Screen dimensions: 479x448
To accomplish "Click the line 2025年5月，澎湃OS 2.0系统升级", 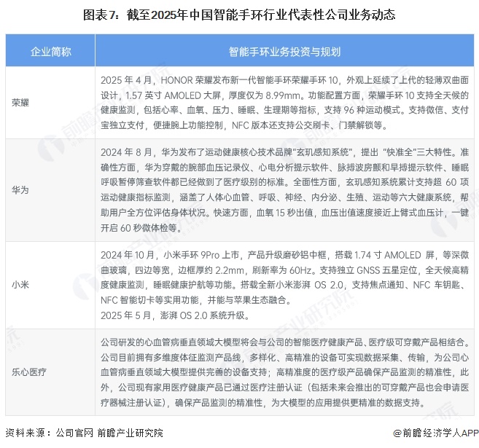I will tap(175, 315).
